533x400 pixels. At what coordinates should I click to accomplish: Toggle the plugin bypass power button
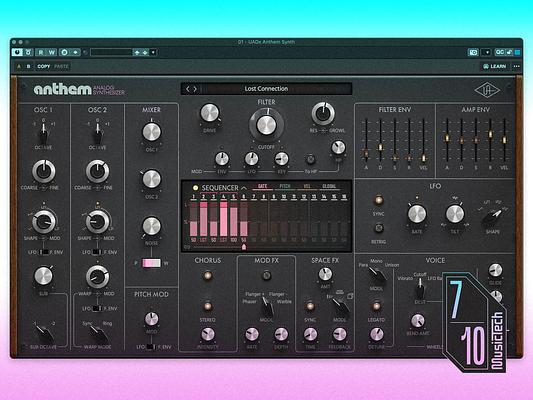17,52
